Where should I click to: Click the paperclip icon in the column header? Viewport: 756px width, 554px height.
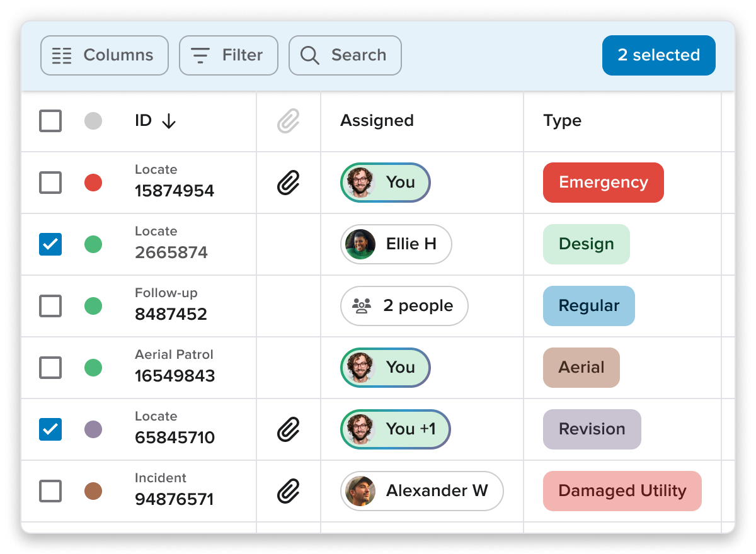click(288, 121)
